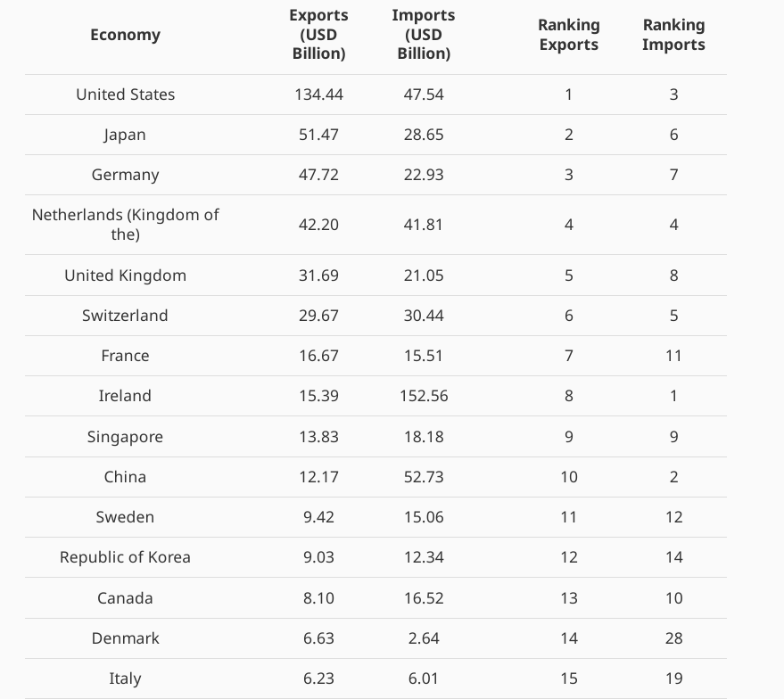784x699 pixels.
Task: Select United Kingdom imports value 21.05
Action: pos(424,275)
